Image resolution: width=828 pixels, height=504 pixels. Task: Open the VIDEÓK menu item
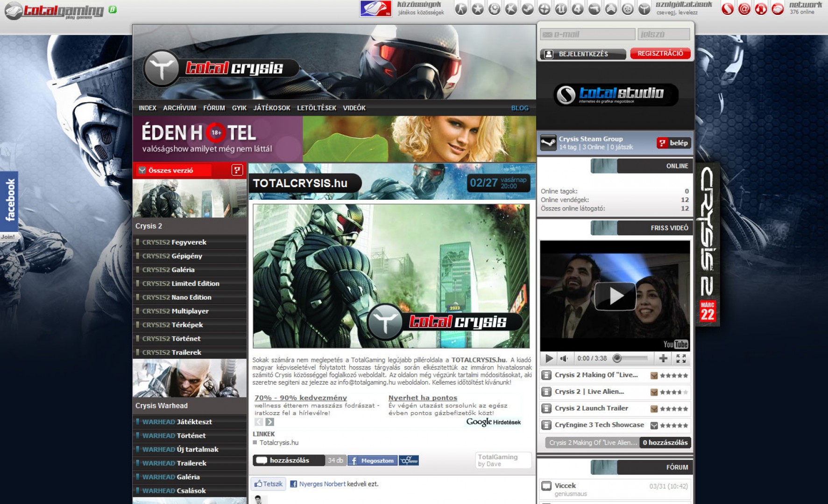pos(354,108)
